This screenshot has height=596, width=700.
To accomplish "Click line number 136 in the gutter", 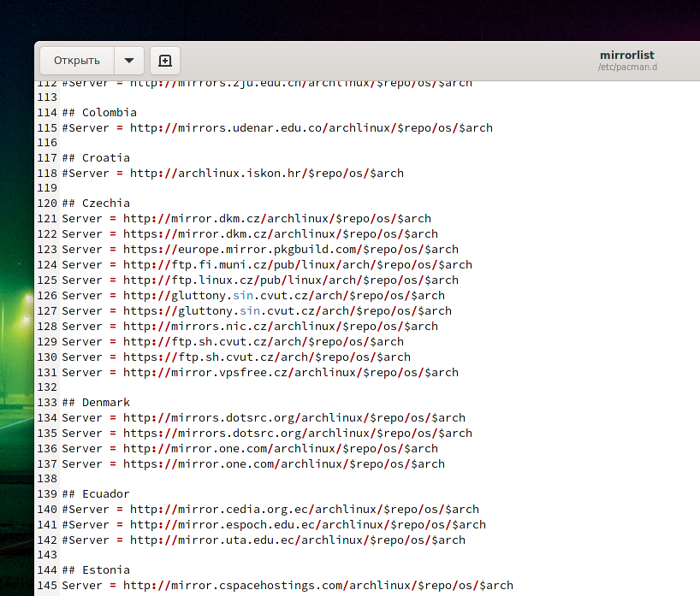I will 47,449.
